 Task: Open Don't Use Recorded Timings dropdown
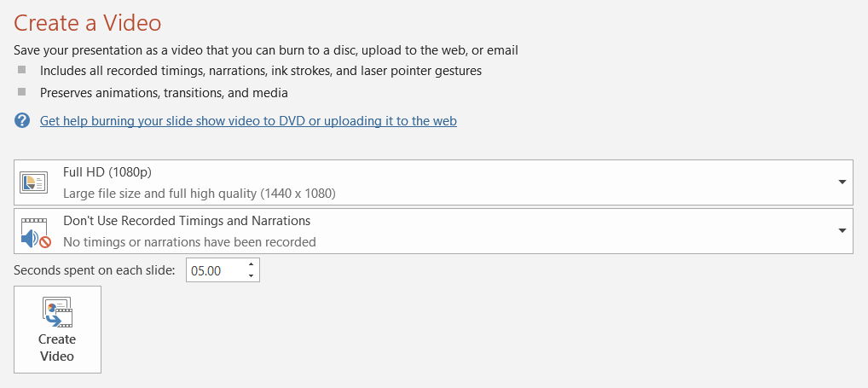432,231
